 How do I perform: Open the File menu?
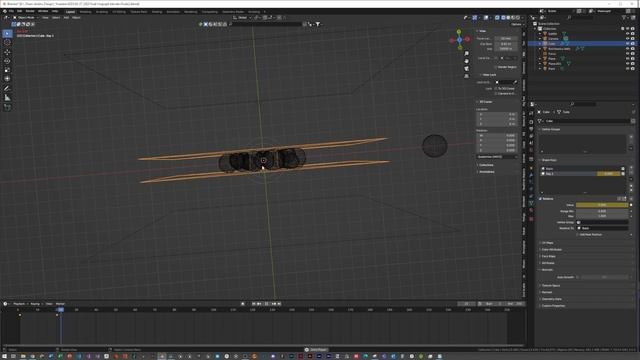11,11
